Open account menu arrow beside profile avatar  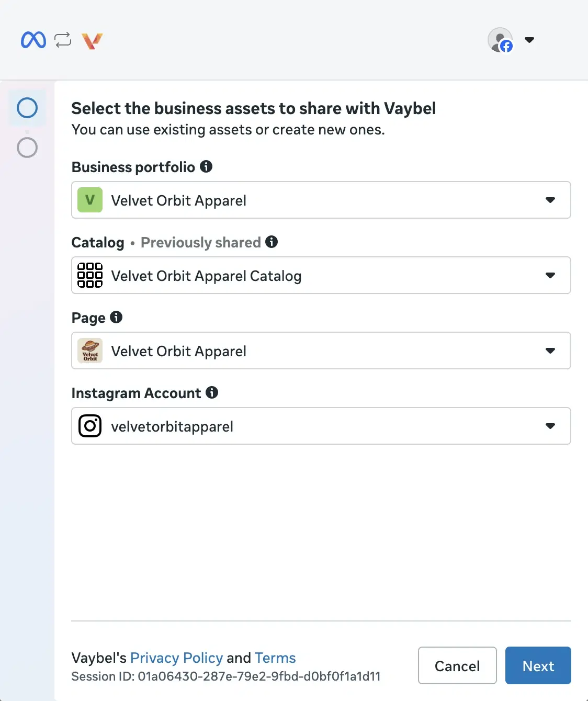tap(529, 40)
